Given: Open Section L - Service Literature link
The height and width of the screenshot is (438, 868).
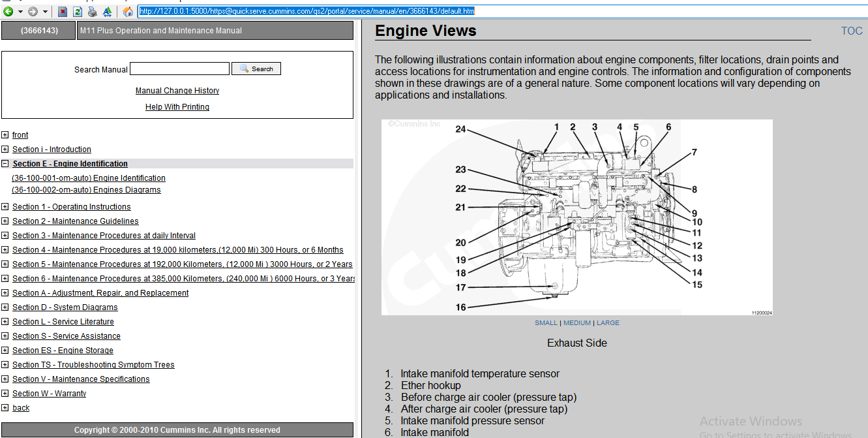Looking at the screenshot, I should (x=63, y=322).
